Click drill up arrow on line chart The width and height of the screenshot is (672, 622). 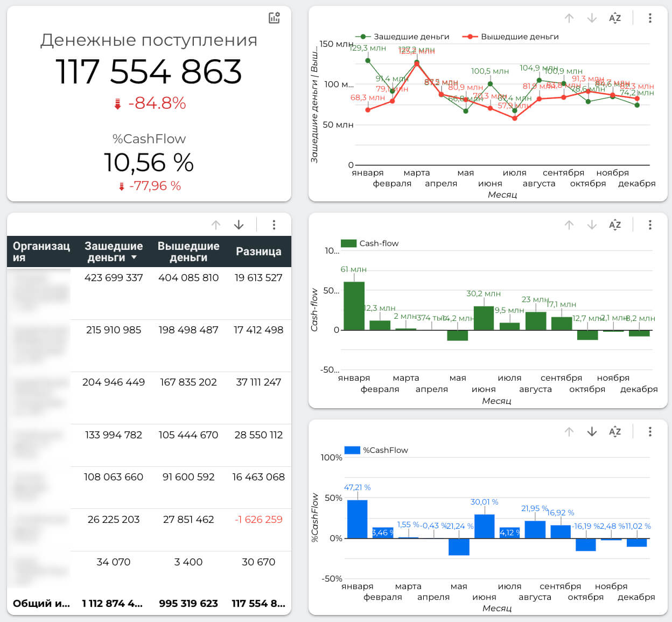(569, 18)
